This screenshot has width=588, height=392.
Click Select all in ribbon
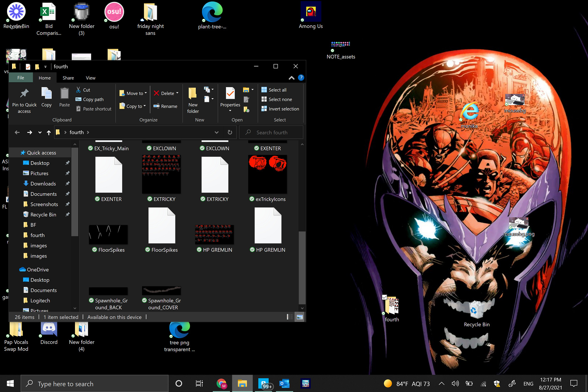click(277, 90)
